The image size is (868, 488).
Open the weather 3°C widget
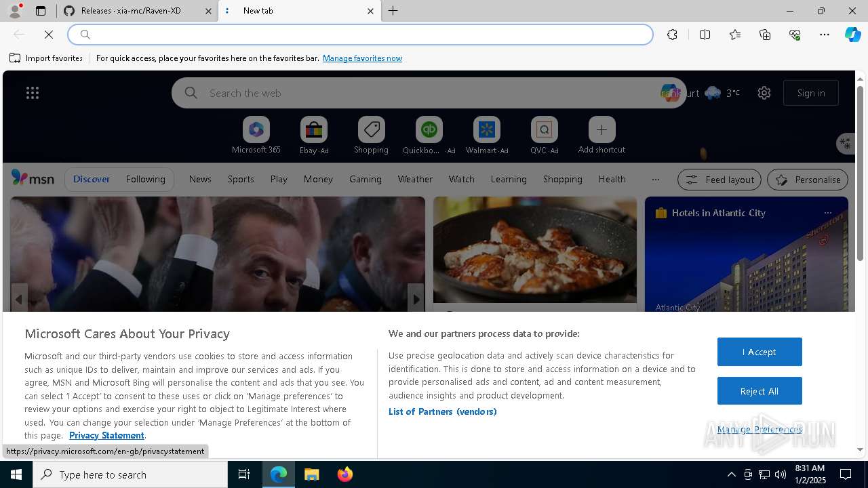click(x=722, y=93)
